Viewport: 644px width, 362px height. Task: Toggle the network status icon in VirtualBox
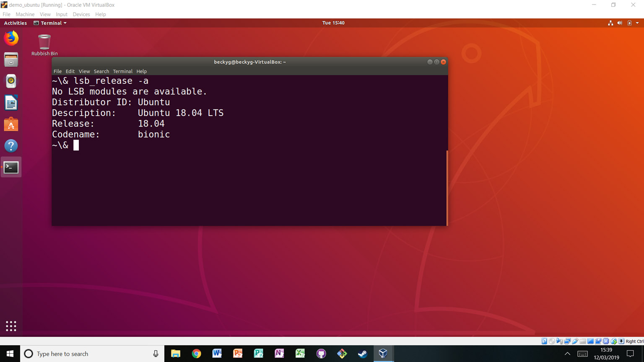568,341
